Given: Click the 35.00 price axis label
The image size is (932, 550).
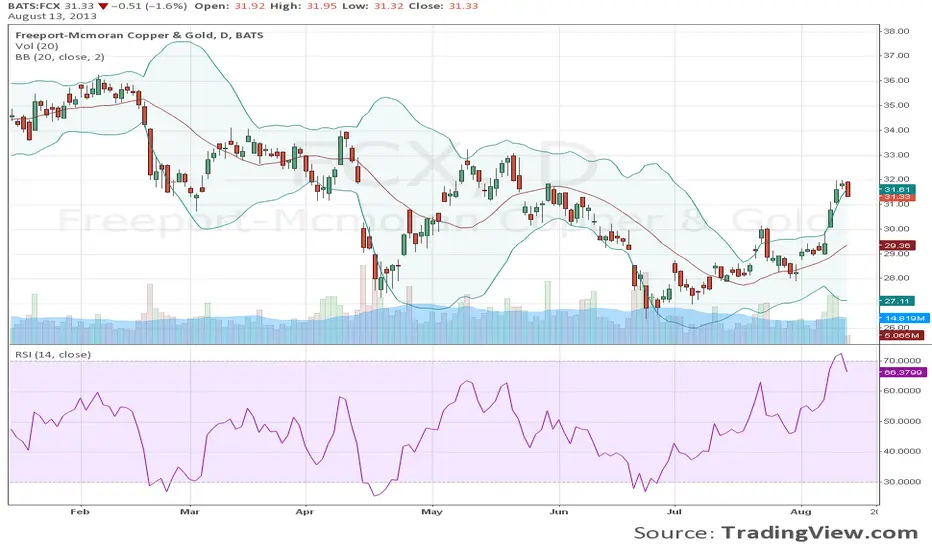Looking at the screenshot, I should [x=896, y=105].
